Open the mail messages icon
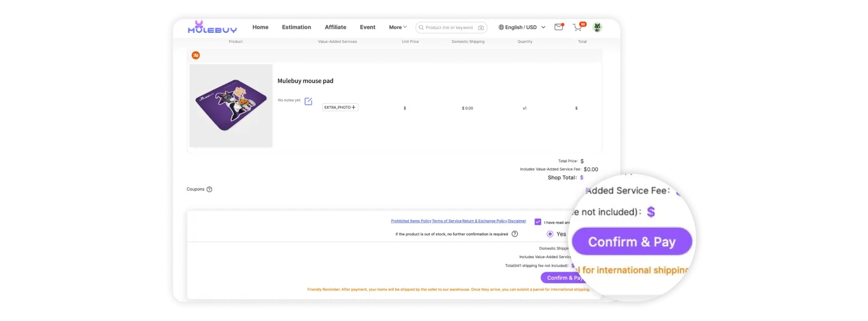The image size is (868, 321). 558,27
